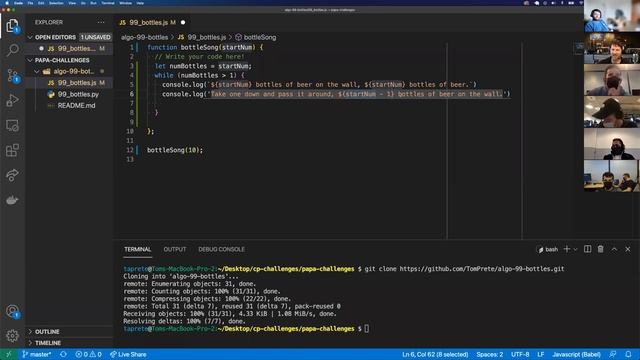Split the terminal panel

[x=587, y=249]
